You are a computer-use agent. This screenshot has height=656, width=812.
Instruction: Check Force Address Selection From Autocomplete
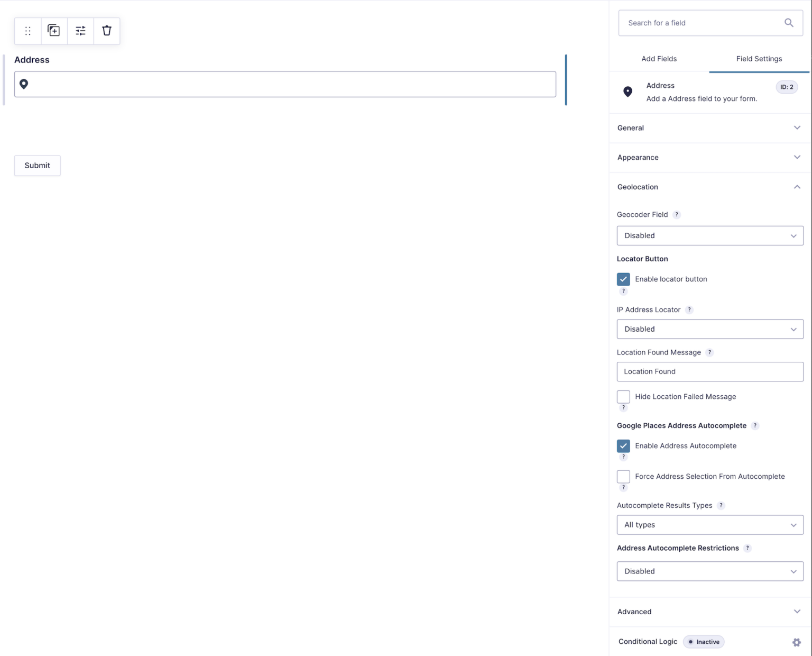coord(623,477)
